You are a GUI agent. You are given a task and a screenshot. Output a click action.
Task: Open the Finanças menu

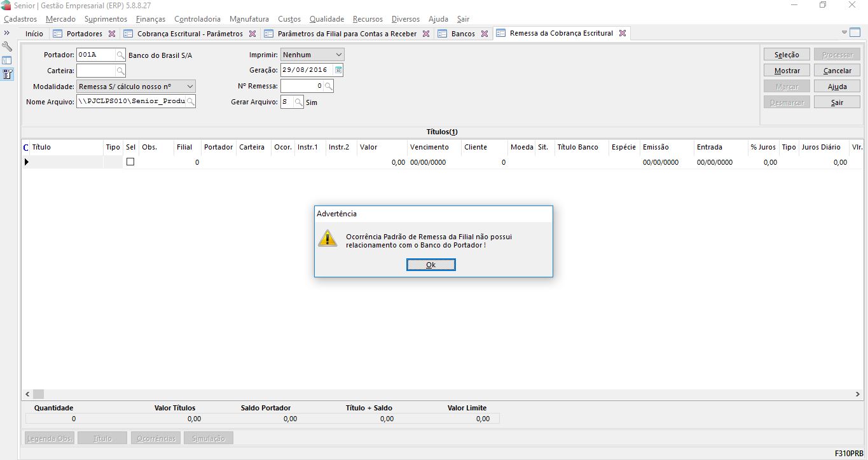tap(151, 19)
